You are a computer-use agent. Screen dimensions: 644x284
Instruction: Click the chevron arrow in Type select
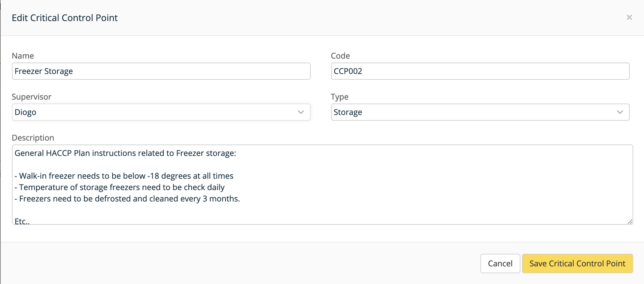(x=620, y=112)
